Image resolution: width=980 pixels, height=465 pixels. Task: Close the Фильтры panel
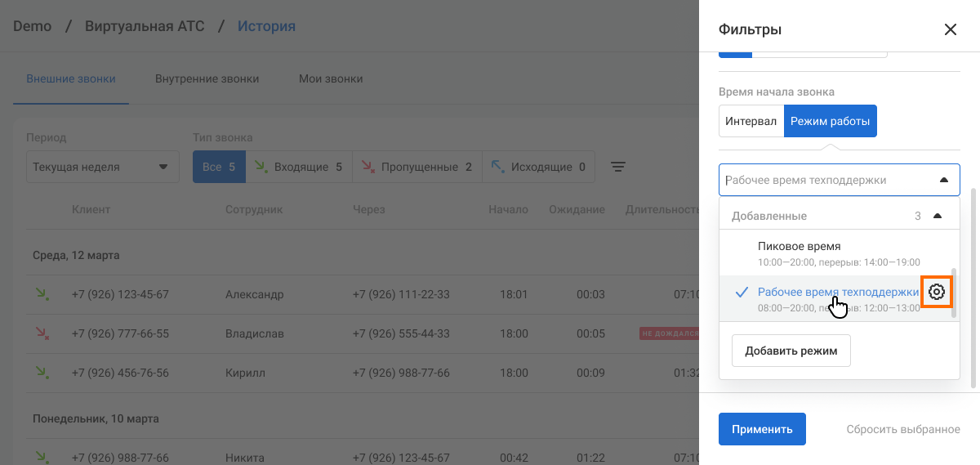950,29
